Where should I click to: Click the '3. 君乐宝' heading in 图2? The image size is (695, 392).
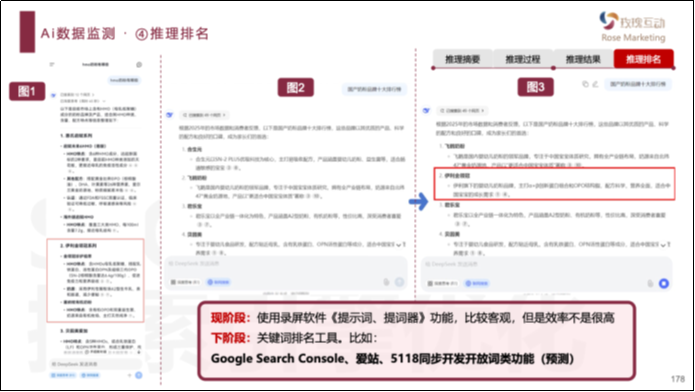[x=192, y=206]
